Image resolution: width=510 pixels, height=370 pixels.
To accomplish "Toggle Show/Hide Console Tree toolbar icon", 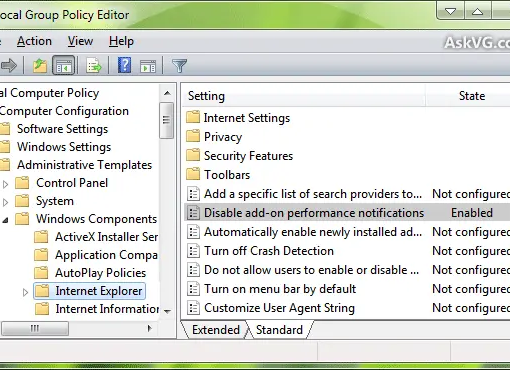I will point(64,65).
